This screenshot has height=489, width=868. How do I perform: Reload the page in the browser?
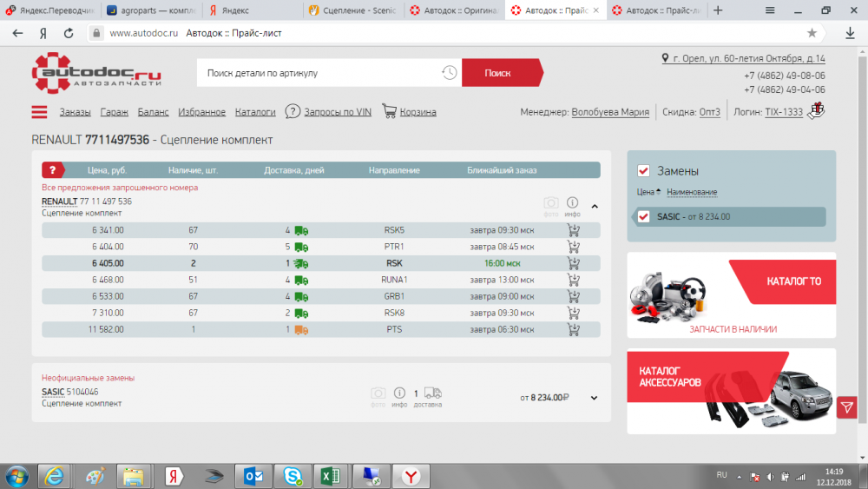[69, 33]
